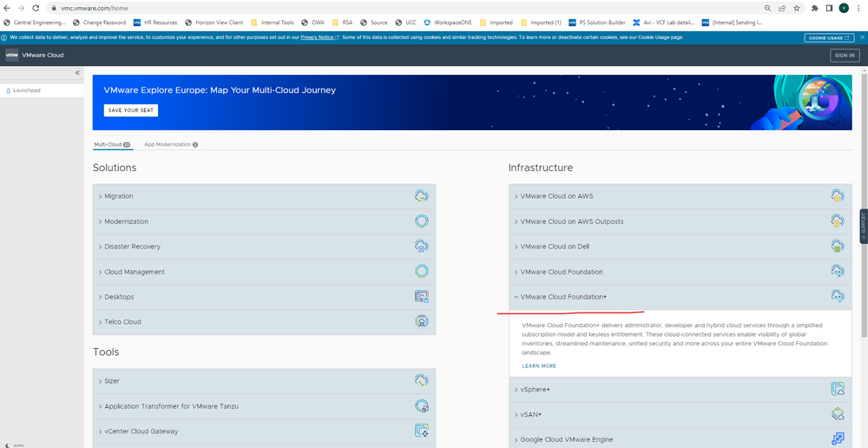Open the browser profile avatar

coord(844,9)
